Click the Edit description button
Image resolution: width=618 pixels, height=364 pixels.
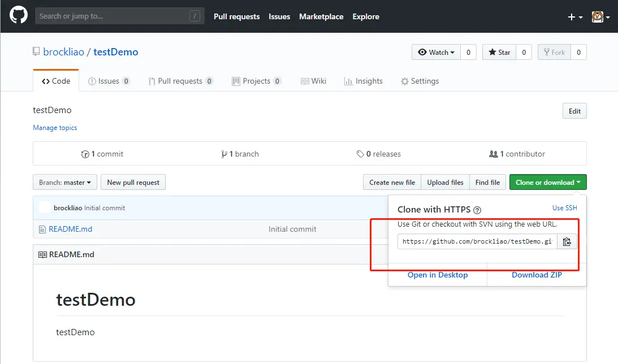574,111
